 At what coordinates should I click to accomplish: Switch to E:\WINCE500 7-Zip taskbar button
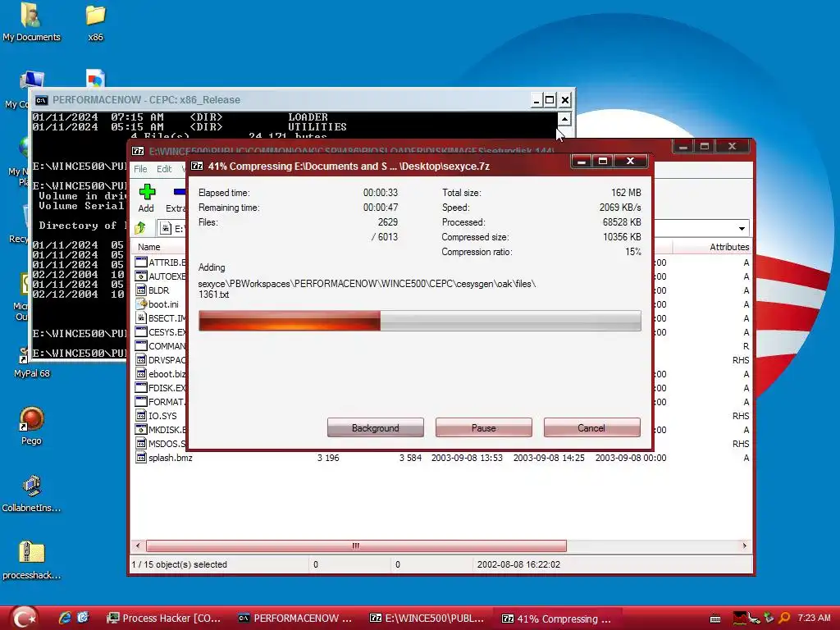[x=427, y=619]
